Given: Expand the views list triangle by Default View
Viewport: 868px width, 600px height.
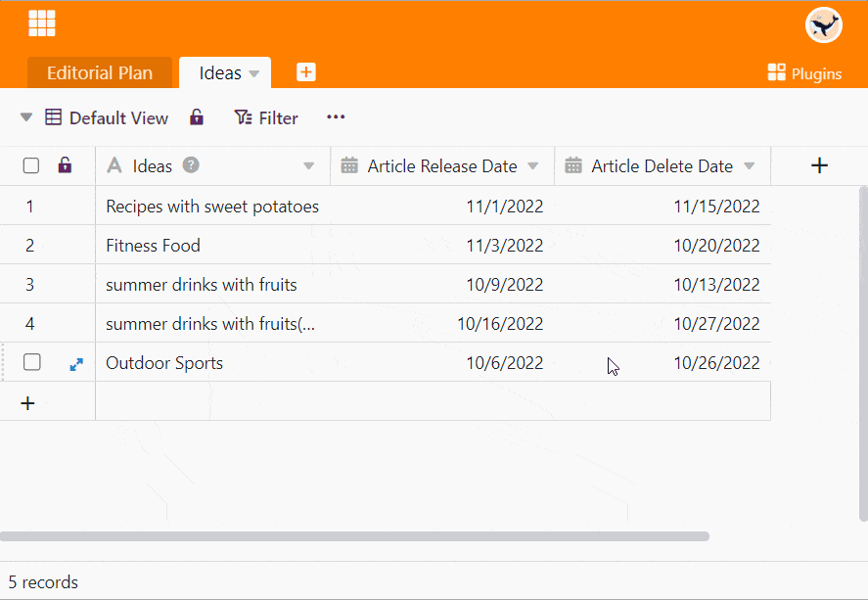Looking at the screenshot, I should 26,117.
